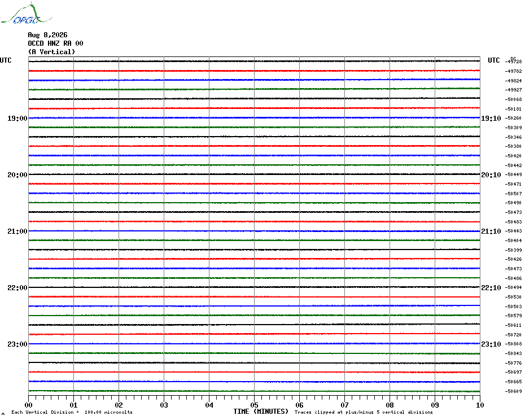525x420 pixels.
Task: Click DC value -50530
Action: pos(513,297)
